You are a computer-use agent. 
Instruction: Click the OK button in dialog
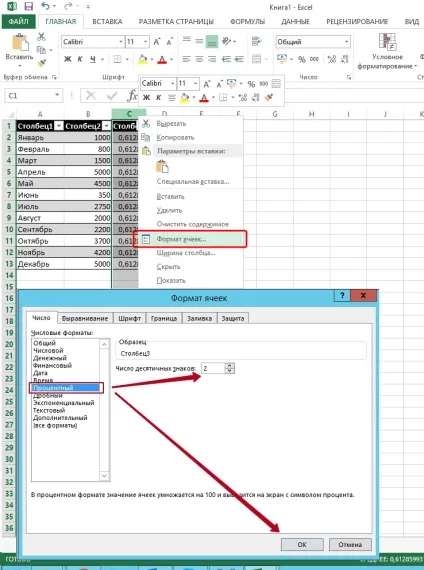(x=302, y=544)
